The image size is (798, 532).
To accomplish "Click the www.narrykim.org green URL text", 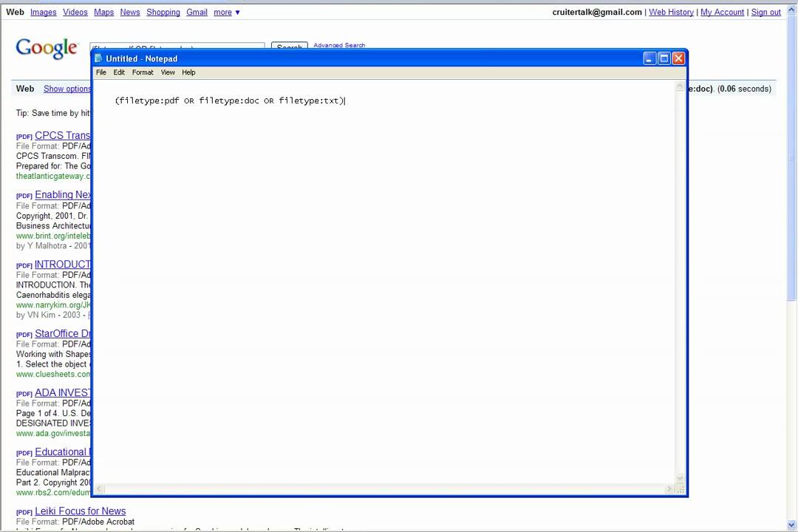I will pyautogui.click(x=53, y=305).
